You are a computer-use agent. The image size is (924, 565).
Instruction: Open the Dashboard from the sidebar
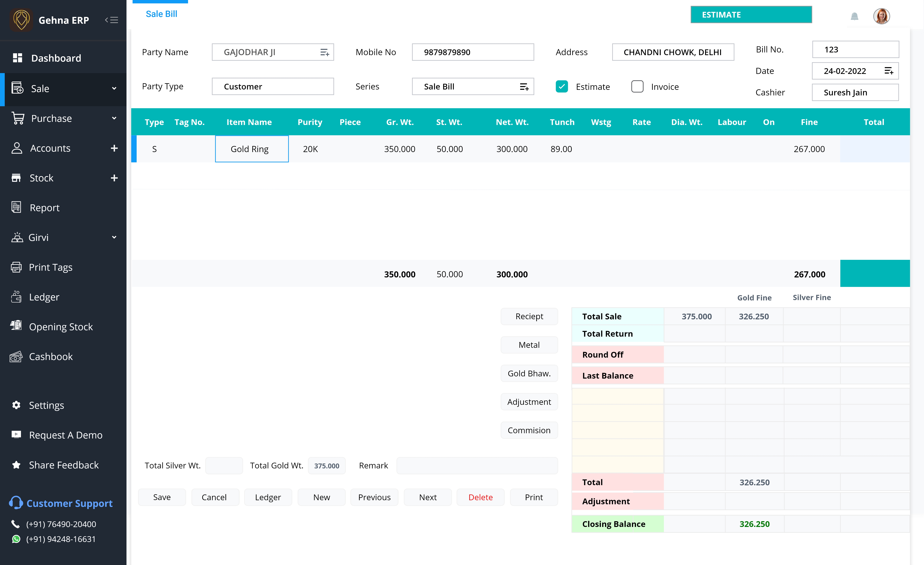point(56,58)
